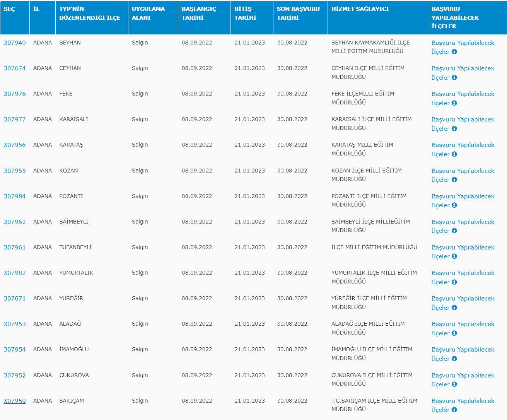Screen dimensions: 507x420
Task: Click the info icon in the KARATAŞ row
Action: pos(454,154)
